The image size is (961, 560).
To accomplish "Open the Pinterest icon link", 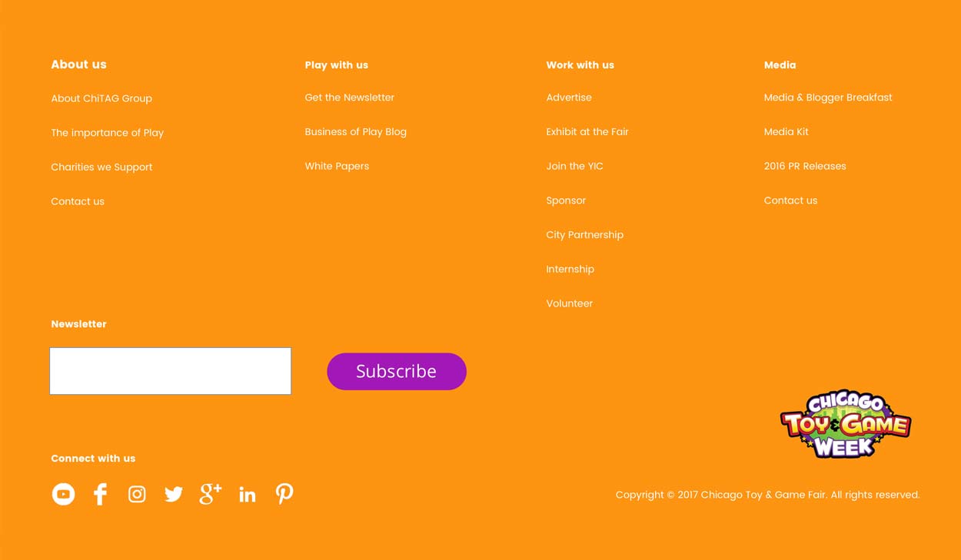I will point(284,494).
